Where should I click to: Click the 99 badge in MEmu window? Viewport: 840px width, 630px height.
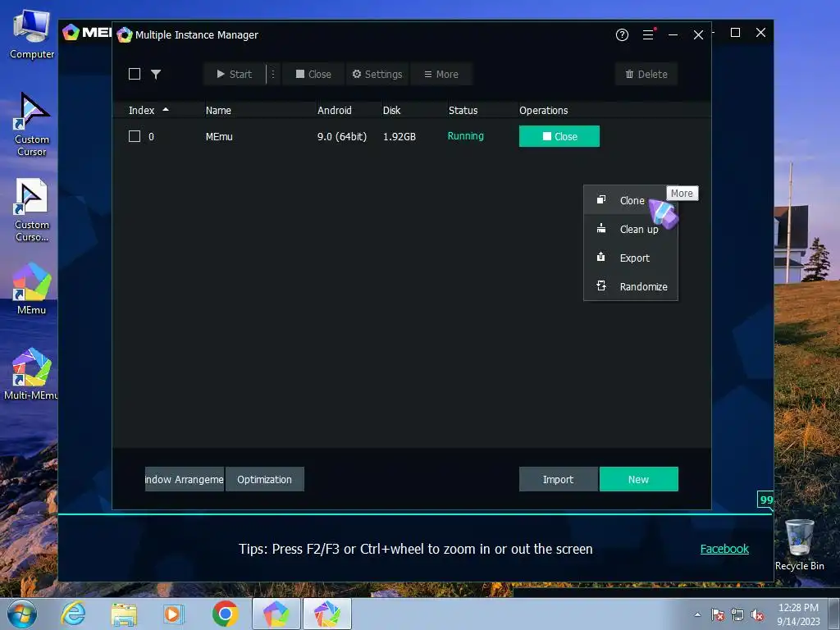tap(765, 500)
